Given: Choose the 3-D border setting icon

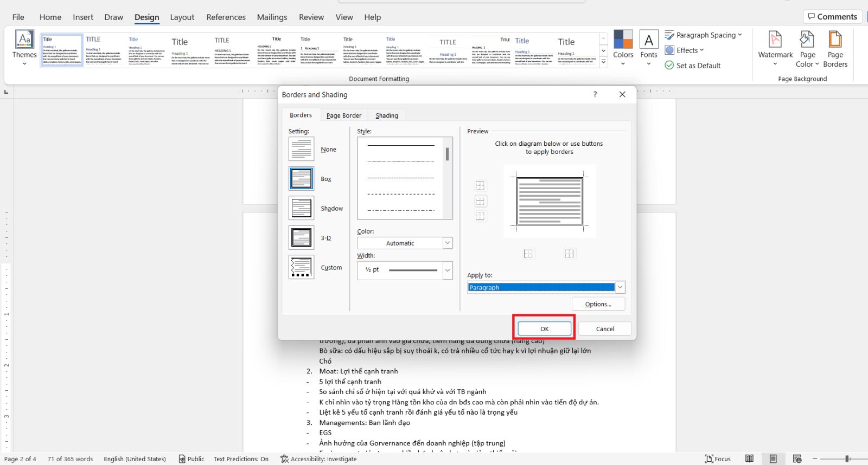Looking at the screenshot, I should pyautogui.click(x=301, y=237).
